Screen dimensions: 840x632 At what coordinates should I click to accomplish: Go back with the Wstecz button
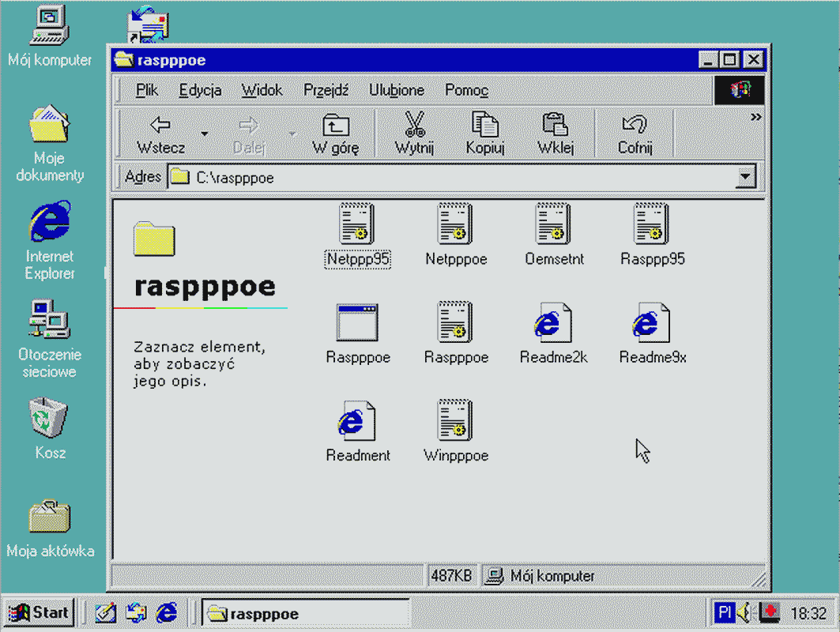pyautogui.click(x=160, y=134)
